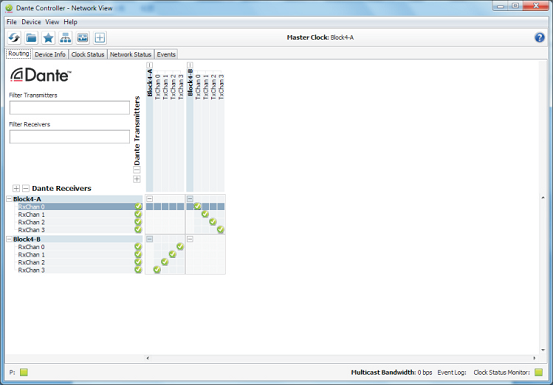Viewport: 554px width, 386px height.
Task: Click the Multicast Bandwidth 0 bps status text
Action: point(391,372)
